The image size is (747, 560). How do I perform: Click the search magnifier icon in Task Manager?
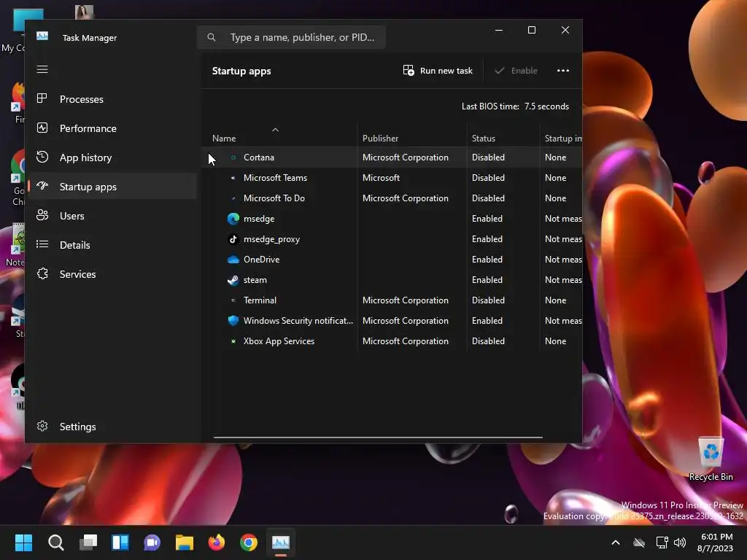tap(212, 37)
